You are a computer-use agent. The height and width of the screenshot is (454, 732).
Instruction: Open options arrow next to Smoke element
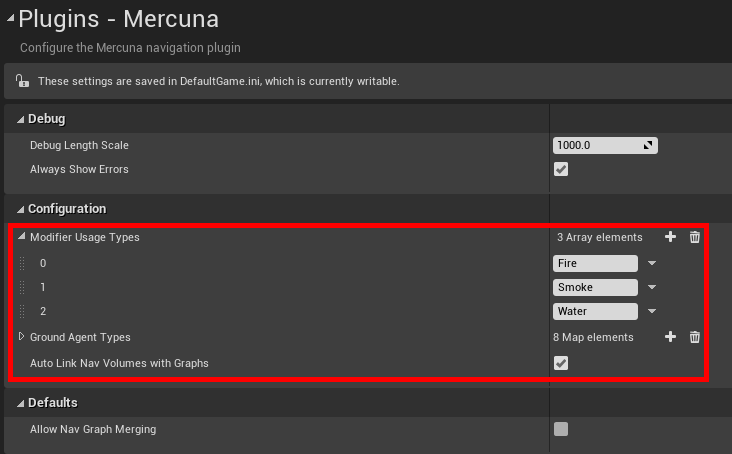click(652, 288)
